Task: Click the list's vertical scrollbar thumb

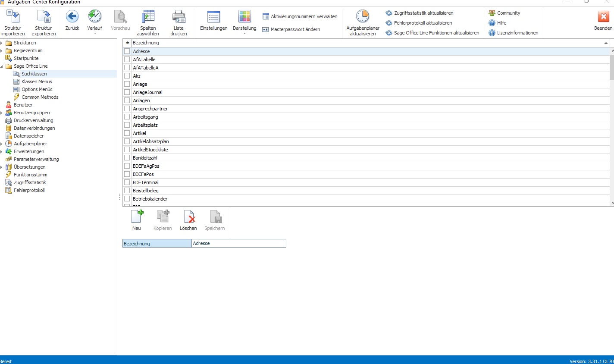Action: point(612,67)
